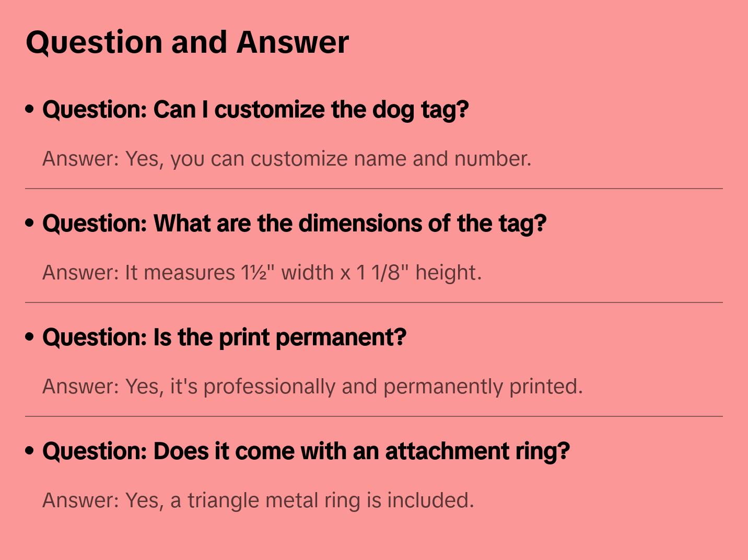
Task: Click the divider below the permanently printed answer
Action: click(373, 416)
